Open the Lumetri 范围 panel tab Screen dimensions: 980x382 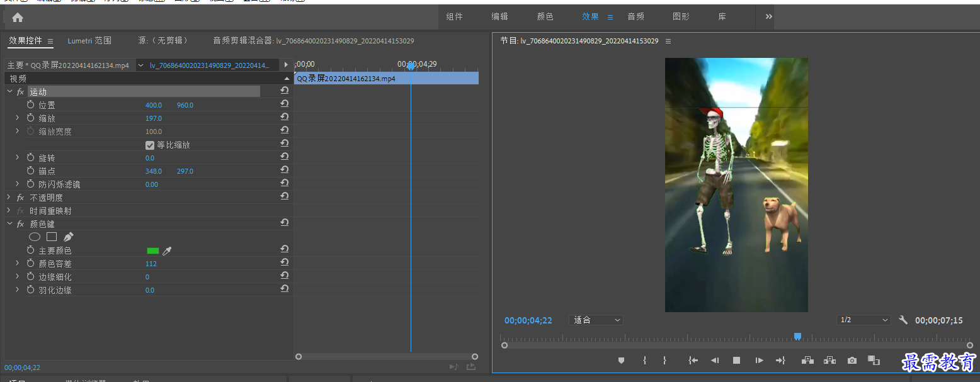click(89, 41)
